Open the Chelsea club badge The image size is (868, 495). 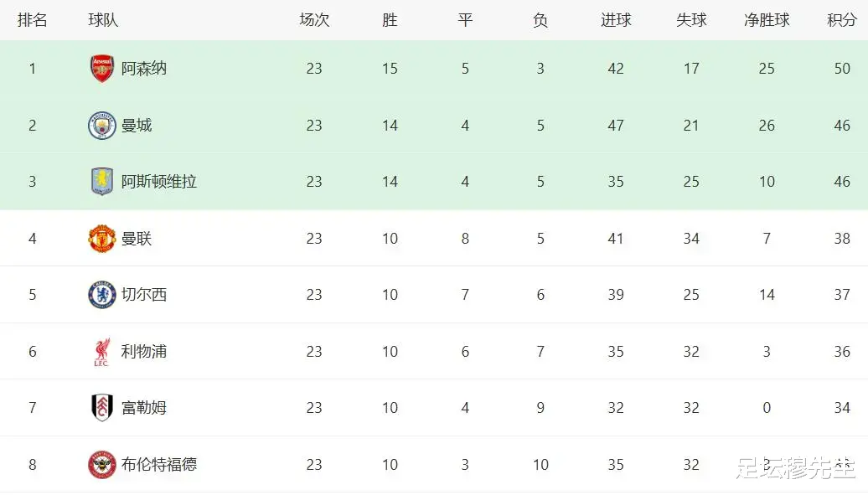coord(102,295)
